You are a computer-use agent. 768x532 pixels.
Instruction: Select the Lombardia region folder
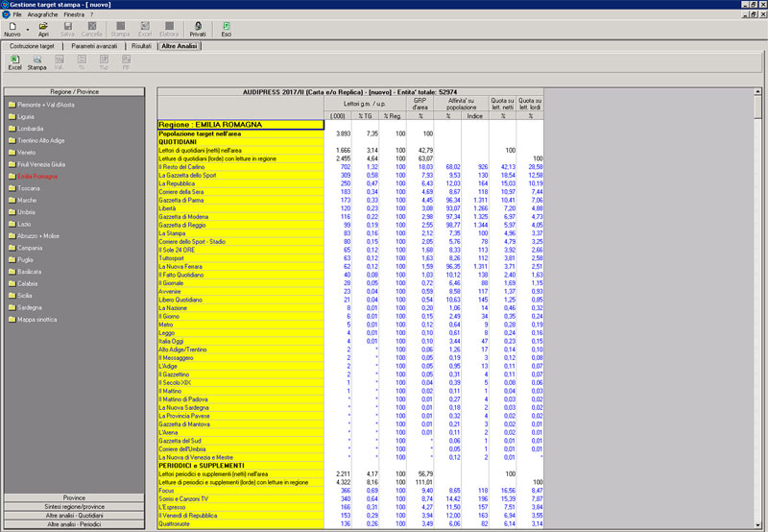click(31, 128)
